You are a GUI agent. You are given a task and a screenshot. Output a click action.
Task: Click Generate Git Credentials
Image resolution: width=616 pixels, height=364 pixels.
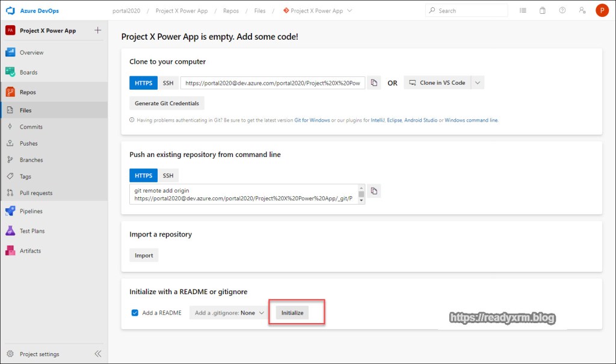(x=167, y=103)
